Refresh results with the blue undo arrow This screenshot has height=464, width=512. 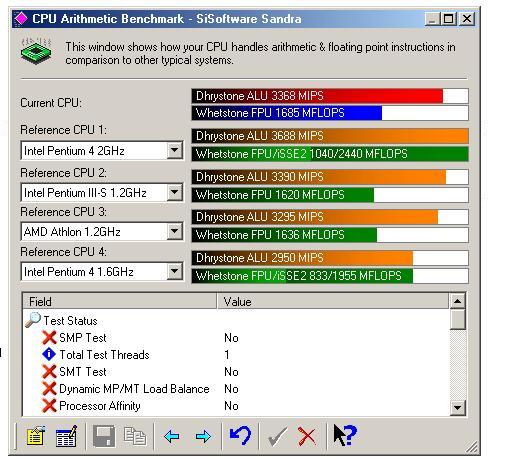pos(240,436)
